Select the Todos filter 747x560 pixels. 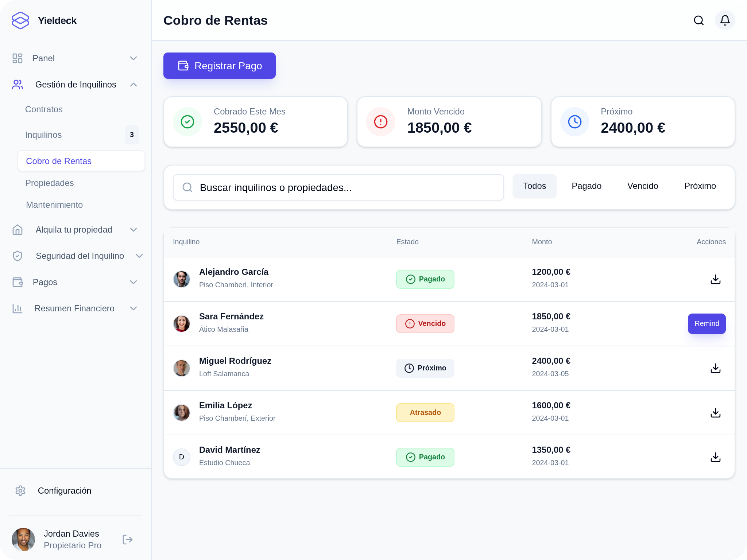[x=534, y=186]
